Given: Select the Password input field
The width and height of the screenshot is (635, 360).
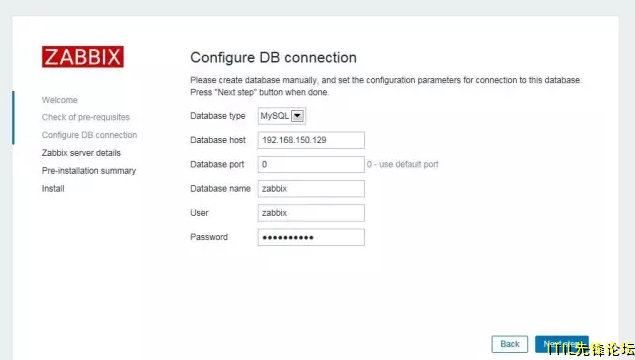Looking at the screenshot, I should coord(311,237).
